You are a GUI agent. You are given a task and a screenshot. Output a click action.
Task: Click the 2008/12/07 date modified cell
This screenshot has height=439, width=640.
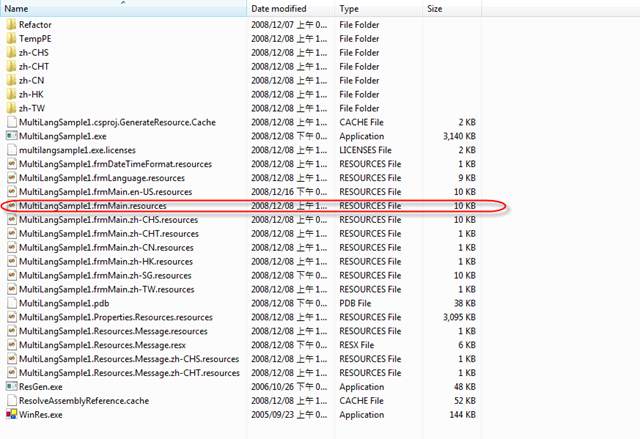[289, 25]
